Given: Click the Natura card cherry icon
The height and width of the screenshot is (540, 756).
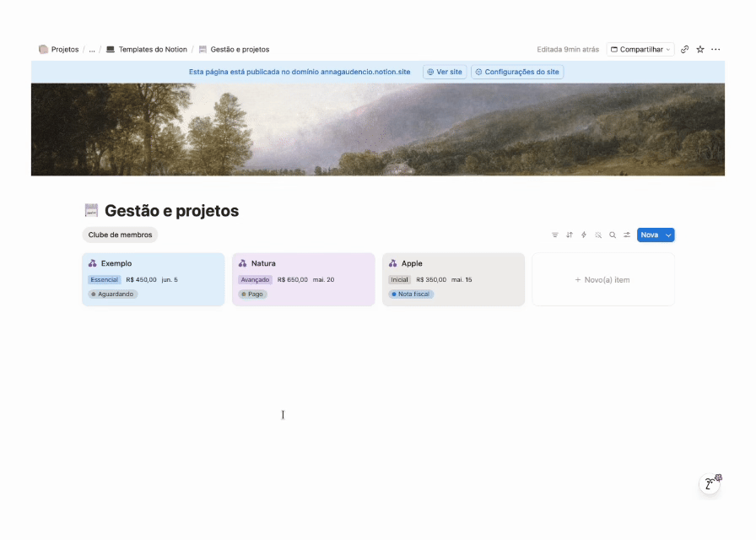Looking at the screenshot, I should pos(242,263).
